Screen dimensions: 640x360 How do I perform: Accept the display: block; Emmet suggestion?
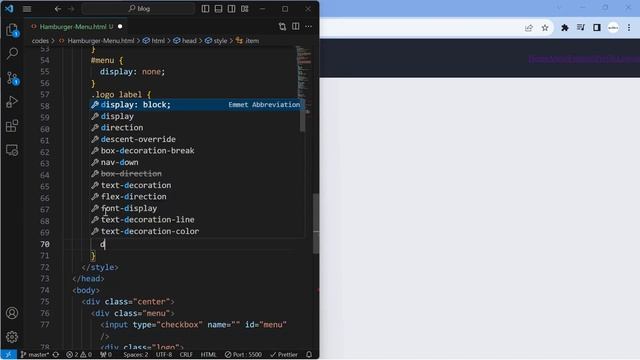coord(195,105)
